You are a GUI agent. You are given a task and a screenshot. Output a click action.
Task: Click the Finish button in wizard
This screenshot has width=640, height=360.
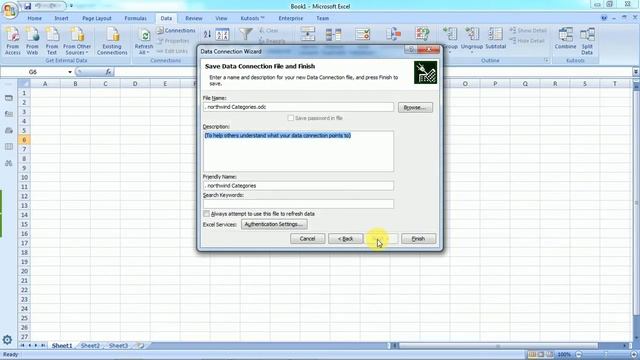[418, 239]
